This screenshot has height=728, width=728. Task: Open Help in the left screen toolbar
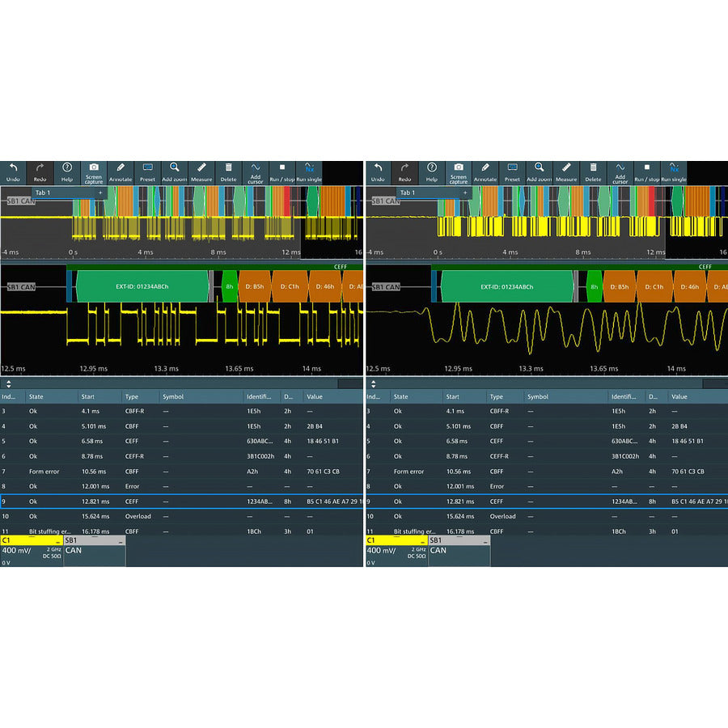[x=67, y=173]
